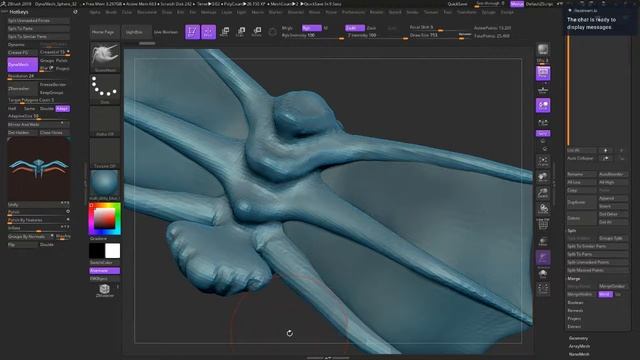Viewport: 640px width, 360px height.
Task: Open the Texture Off selector
Action: click(105, 153)
